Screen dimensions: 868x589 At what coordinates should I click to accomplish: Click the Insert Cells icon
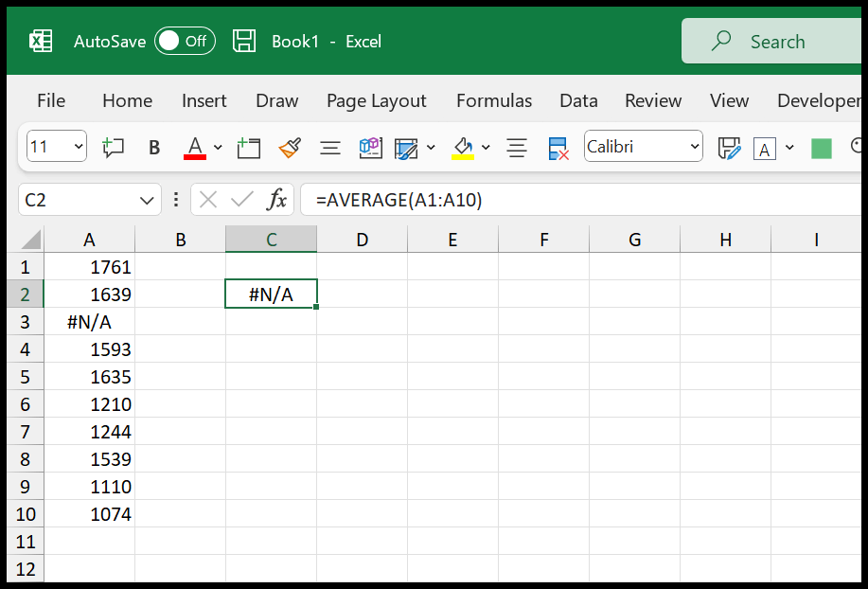point(248,148)
